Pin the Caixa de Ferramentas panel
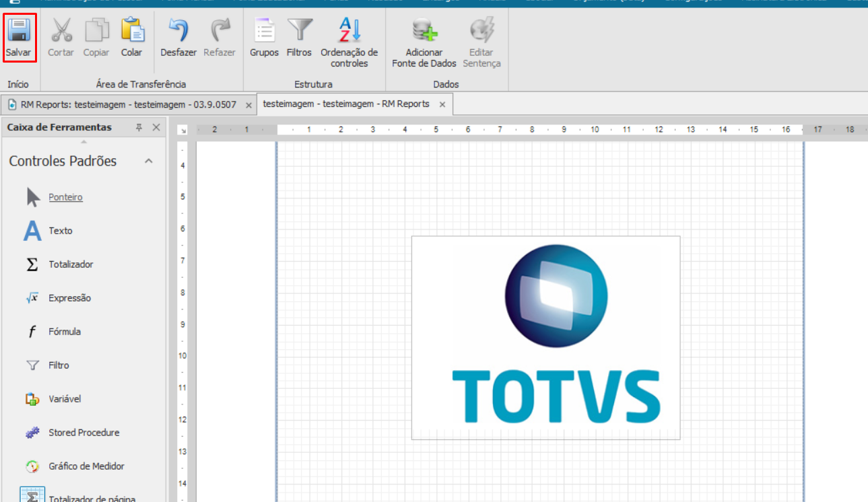 [x=139, y=127]
